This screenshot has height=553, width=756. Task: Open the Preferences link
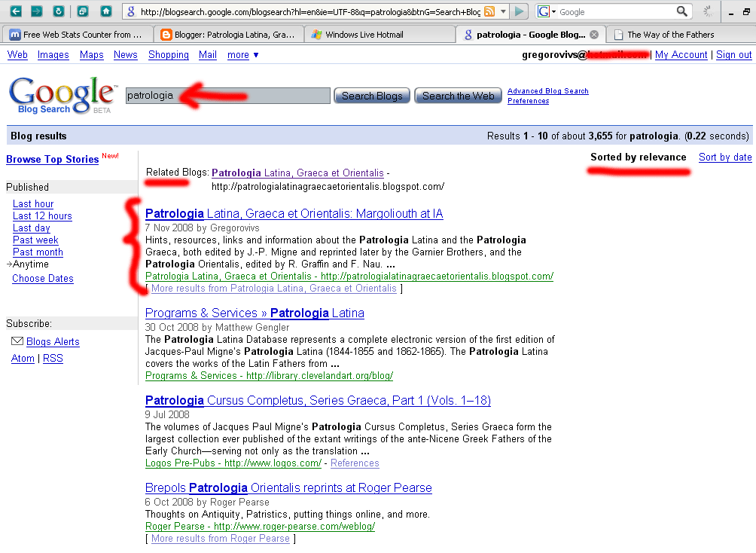[528, 101]
